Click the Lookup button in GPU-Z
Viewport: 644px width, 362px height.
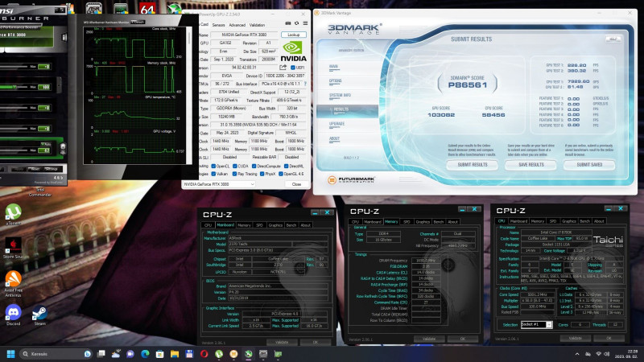tap(294, 35)
